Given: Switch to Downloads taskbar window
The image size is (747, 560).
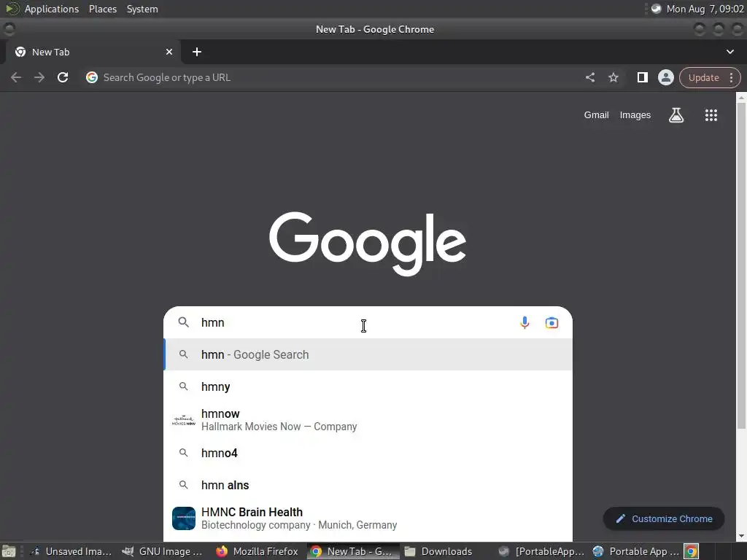Looking at the screenshot, I should (438, 551).
